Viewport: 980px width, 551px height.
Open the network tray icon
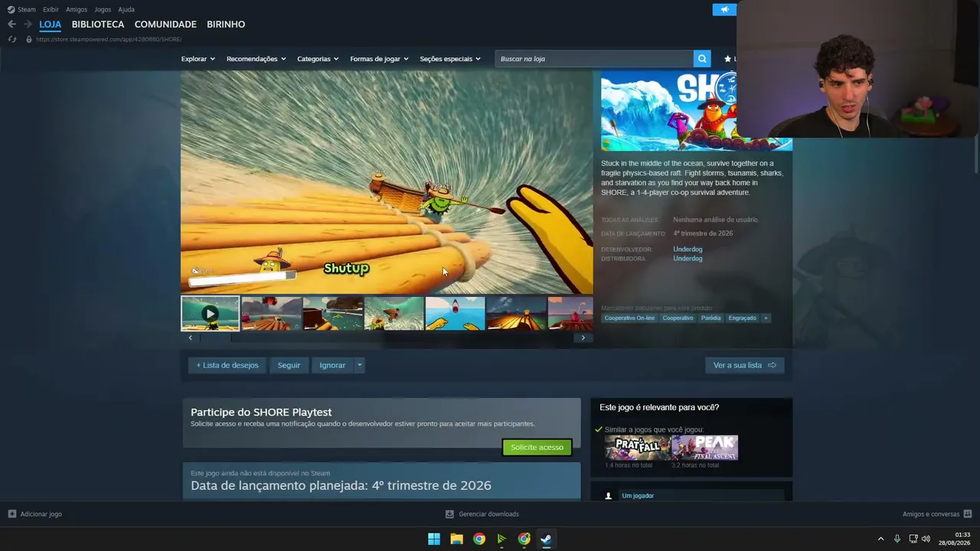[x=913, y=539]
